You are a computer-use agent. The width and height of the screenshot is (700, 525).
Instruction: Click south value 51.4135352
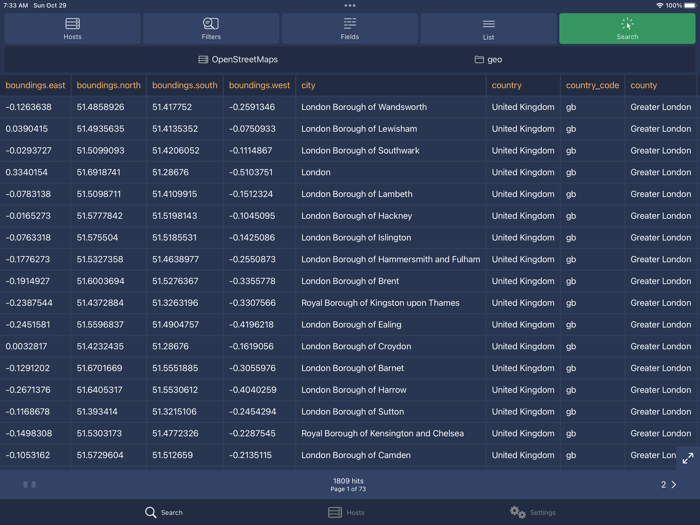175,129
